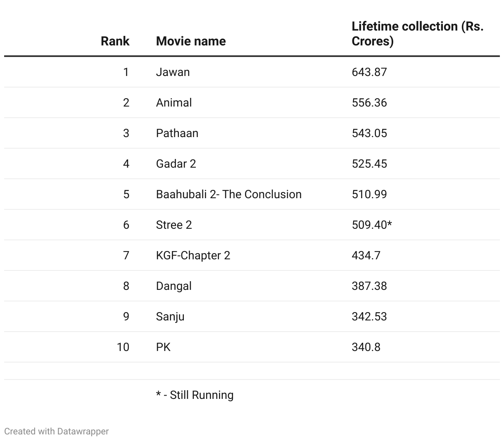Click Stree 2's 509.40* collection value
The height and width of the screenshot is (441, 504).
[x=371, y=225]
